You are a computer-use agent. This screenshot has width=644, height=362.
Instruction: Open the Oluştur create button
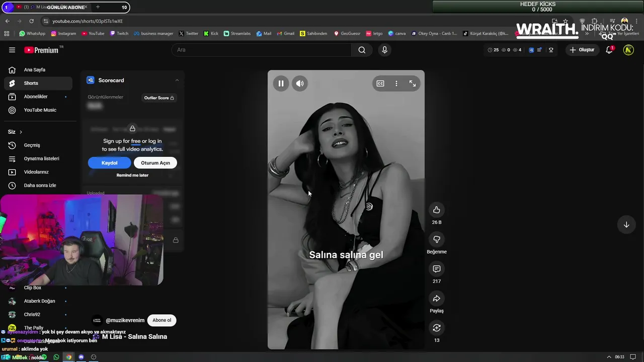(x=582, y=50)
